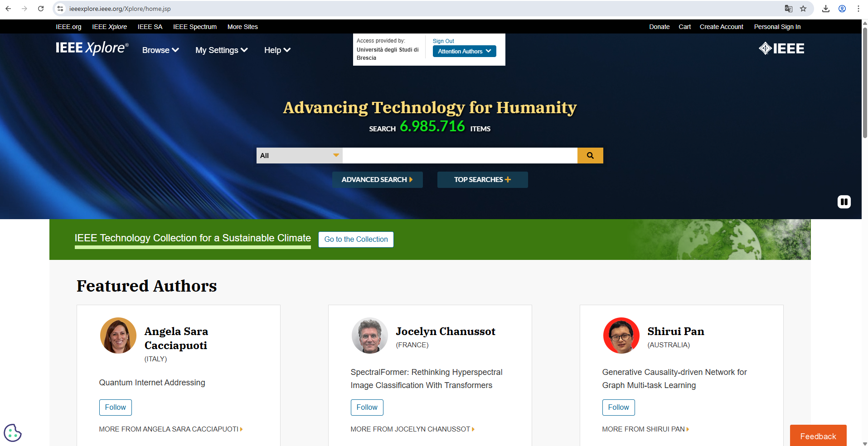The width and height of the screenshot is (868, 446).
Task: Expand the All search category selector
Action: (299, 155)
